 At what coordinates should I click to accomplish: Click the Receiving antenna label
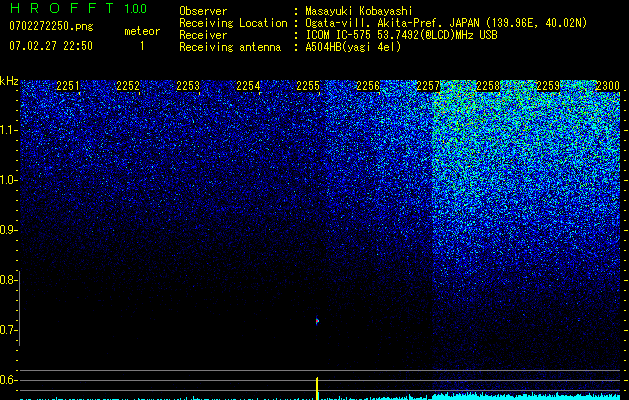[x=230, y=47]
